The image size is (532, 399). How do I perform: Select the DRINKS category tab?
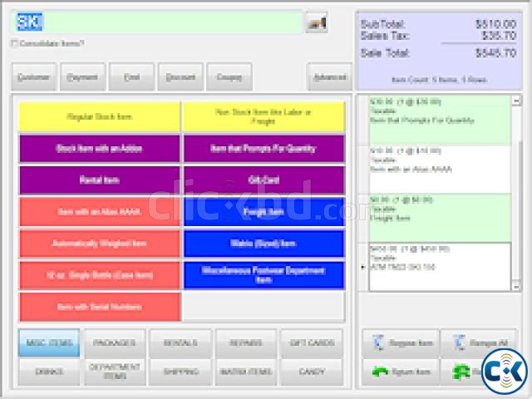point(49,372)
